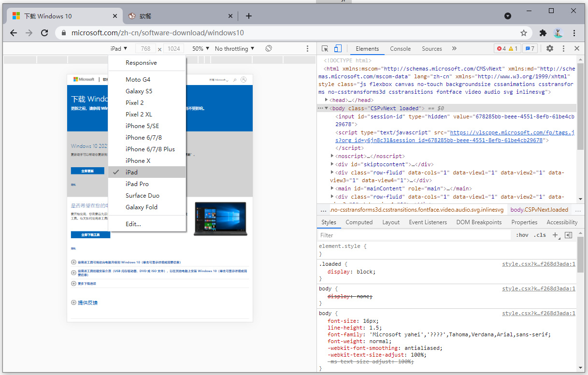Open the Computed styles tab
This screenshot has height=375, width=588.
359,222
